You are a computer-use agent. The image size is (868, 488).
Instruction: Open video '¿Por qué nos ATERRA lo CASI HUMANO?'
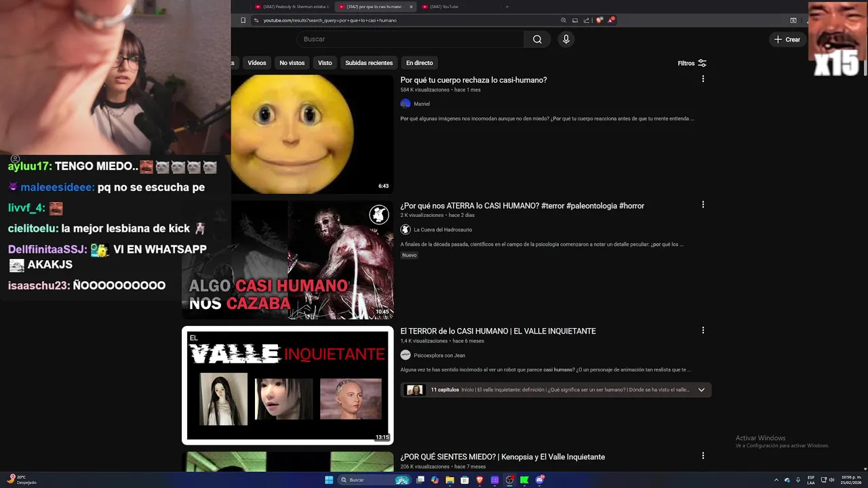tap(522, 205)
